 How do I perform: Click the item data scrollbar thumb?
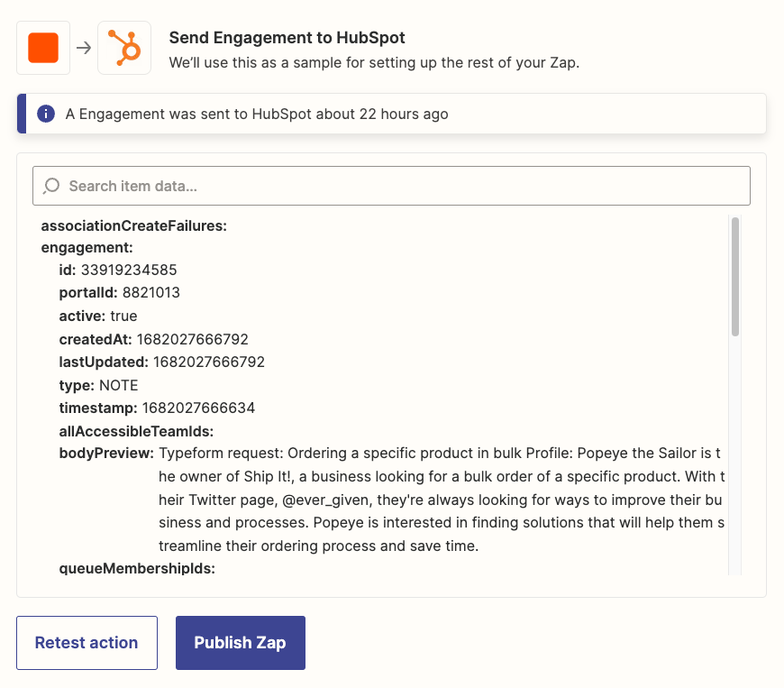734,277
